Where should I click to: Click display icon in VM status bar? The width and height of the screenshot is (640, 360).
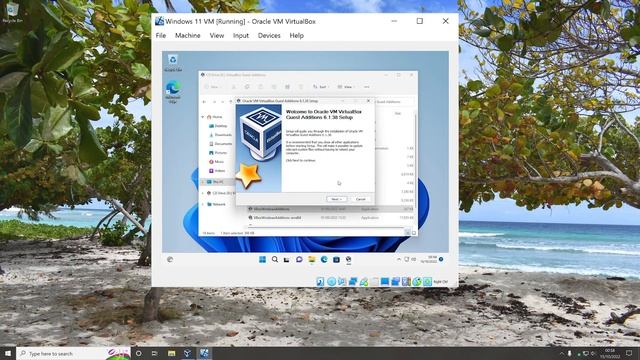pos(385,282)
